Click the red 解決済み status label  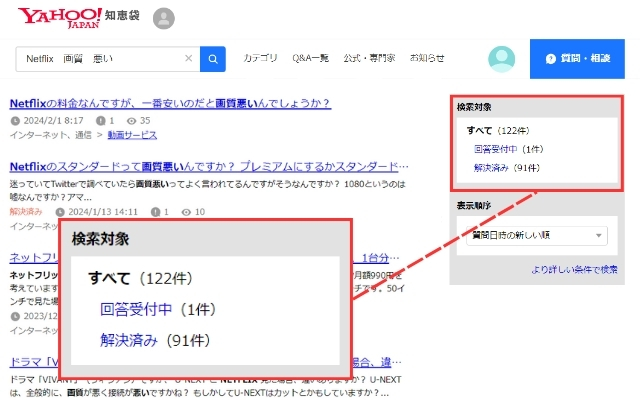pos(26,211)
